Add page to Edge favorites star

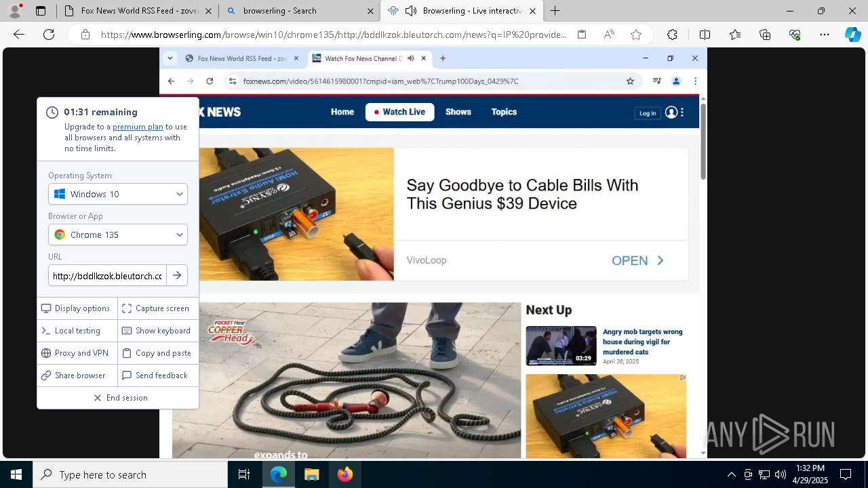pos(636,35)
